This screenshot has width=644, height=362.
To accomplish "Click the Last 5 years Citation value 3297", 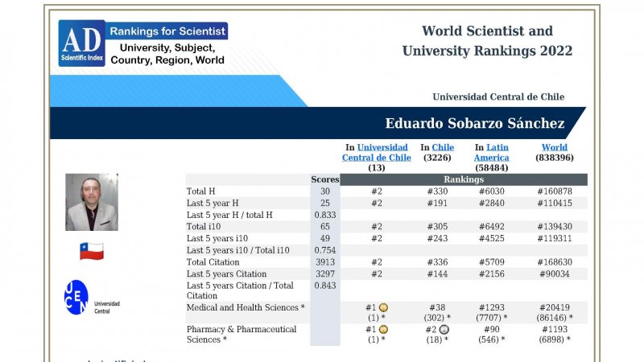I will (324, 274).
